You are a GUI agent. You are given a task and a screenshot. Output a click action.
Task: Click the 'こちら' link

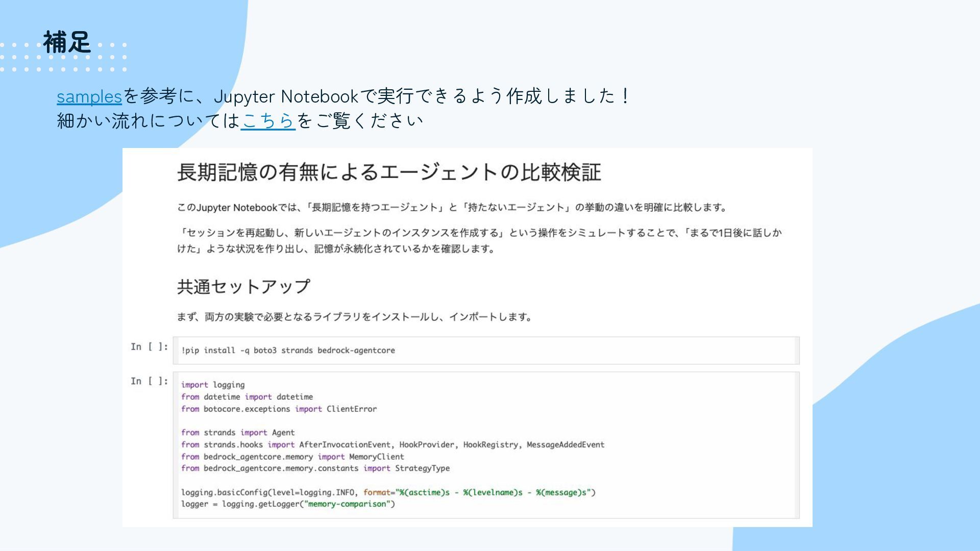tap(268, 121)
